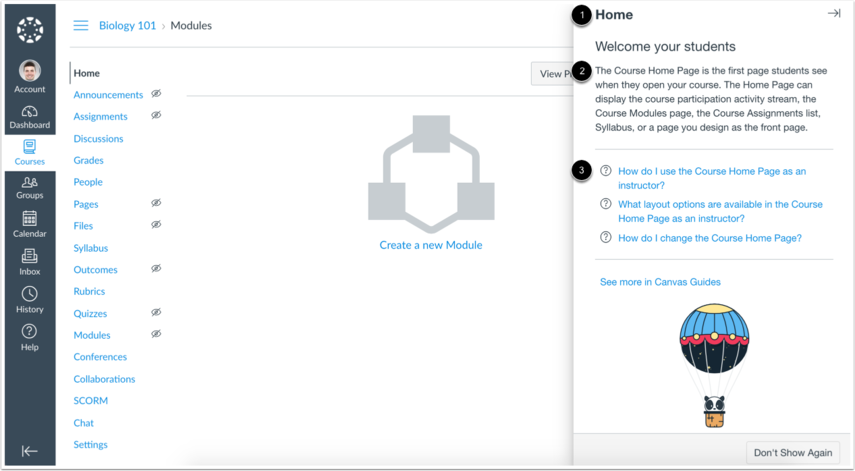Open Conferences in course navigation
This screenshot has height=471, width=855.
pos(100,357)
